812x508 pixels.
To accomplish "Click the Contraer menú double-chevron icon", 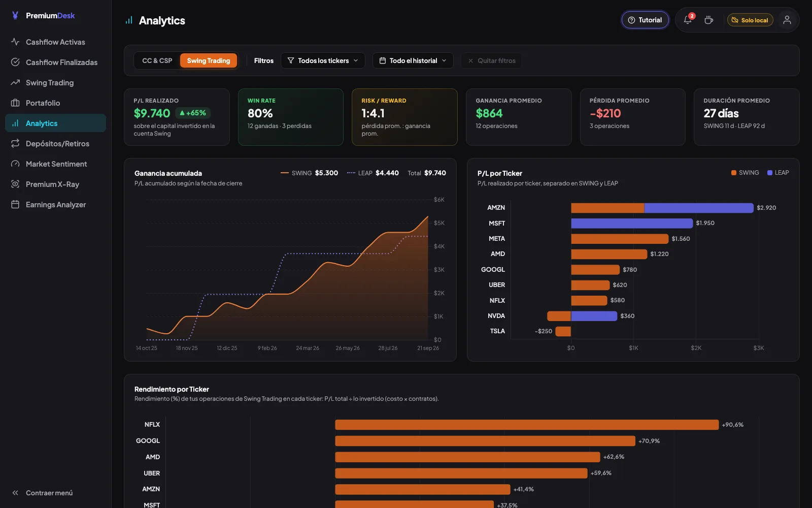I will 15,493.
